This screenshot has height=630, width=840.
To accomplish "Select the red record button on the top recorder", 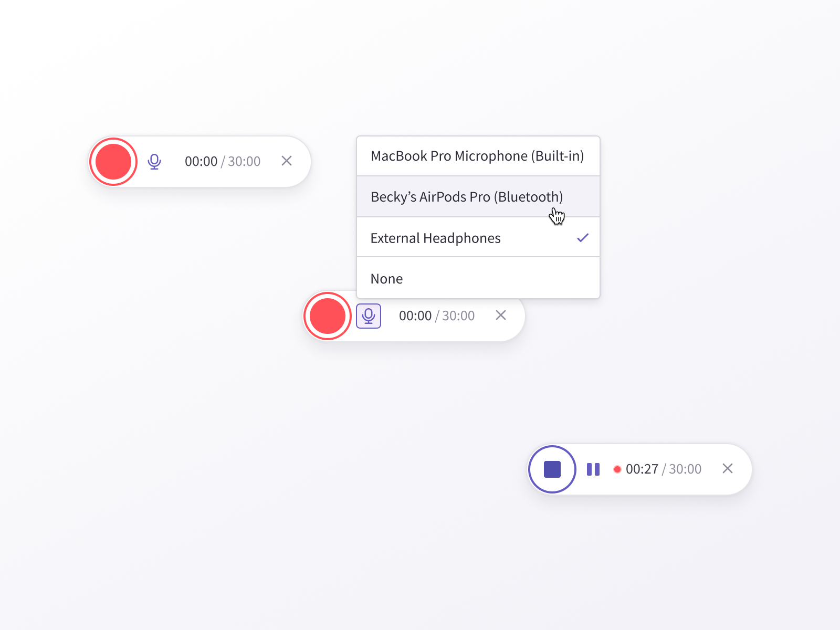I will [x=113, y=162].
